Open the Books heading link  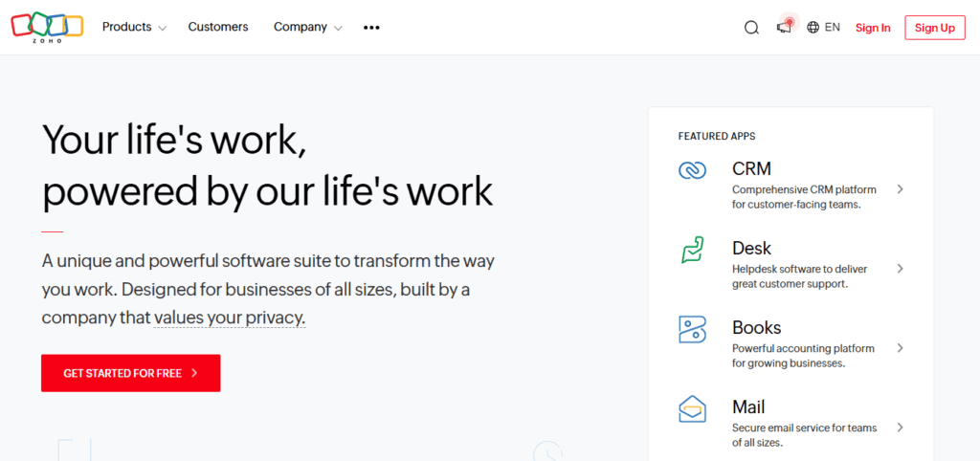point(756,327)
